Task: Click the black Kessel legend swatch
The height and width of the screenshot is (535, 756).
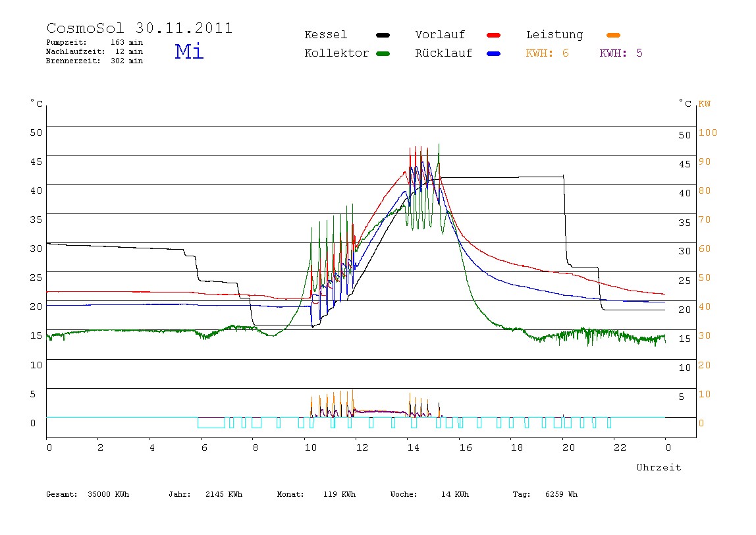Action: (383, 35)
